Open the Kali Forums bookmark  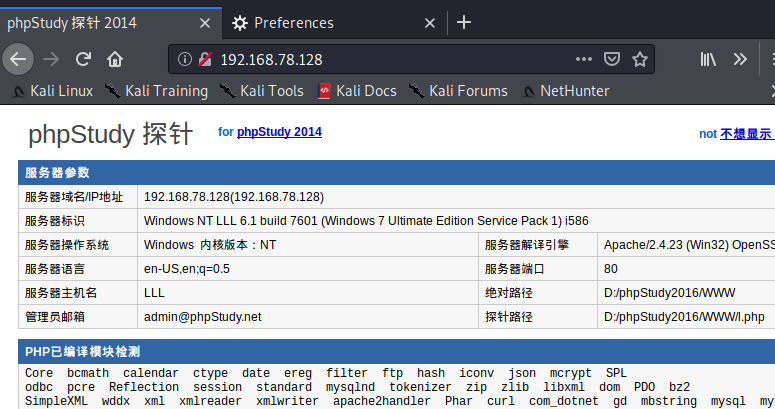click(x=458, y=91)
